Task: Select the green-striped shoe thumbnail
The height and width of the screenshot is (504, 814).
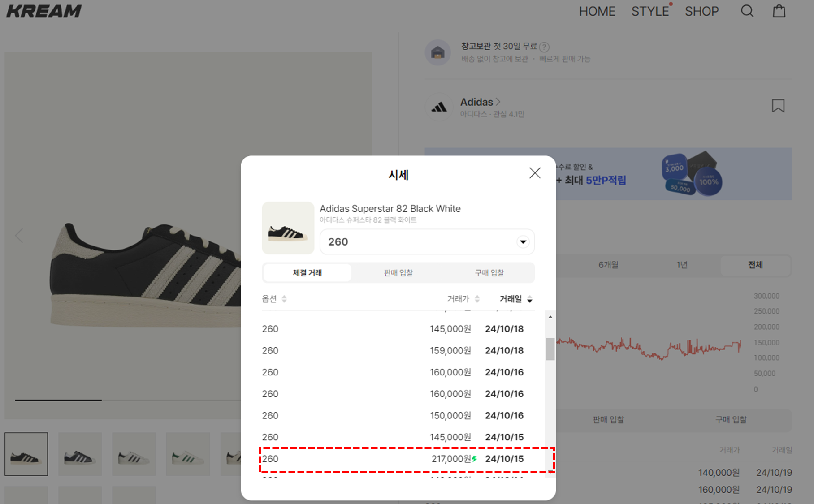Action: pos(188,454)
